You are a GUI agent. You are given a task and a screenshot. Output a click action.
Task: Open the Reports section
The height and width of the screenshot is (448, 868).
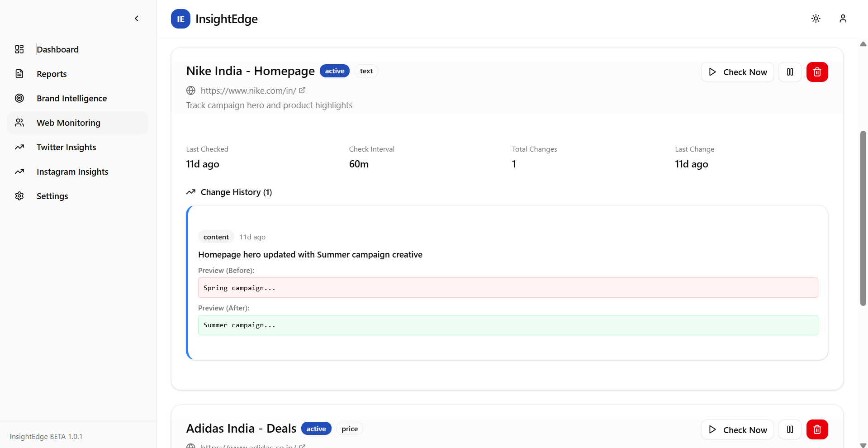(x=52, y=74)
